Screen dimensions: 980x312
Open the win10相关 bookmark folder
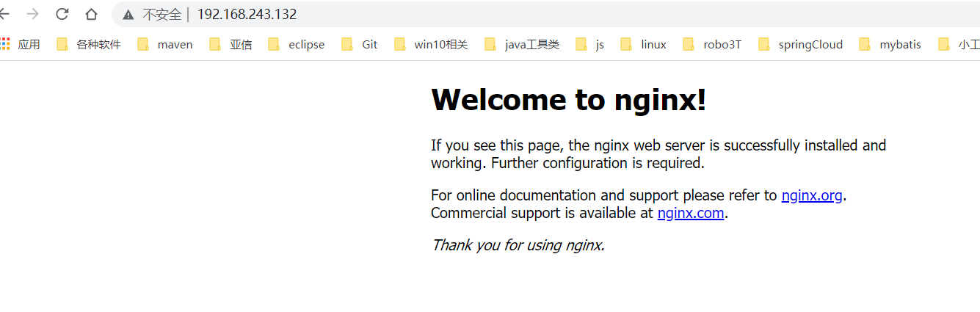pyautogui.click(x=431, y=44)
